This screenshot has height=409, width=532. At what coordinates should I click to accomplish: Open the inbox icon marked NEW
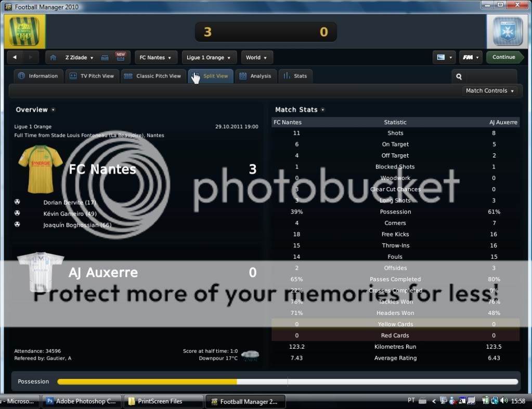[105, 58]
